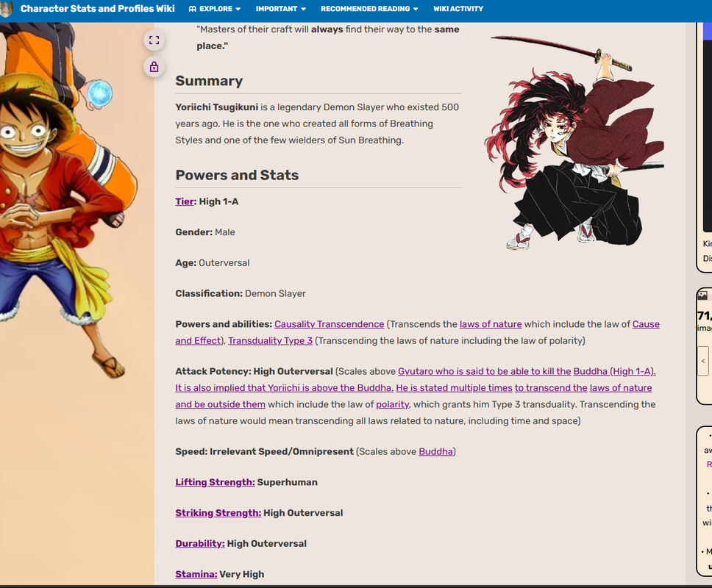712x588 pixels.
Task: Select the 'Classification: Demon Slayer' text
Action: (x=241, y=293)
